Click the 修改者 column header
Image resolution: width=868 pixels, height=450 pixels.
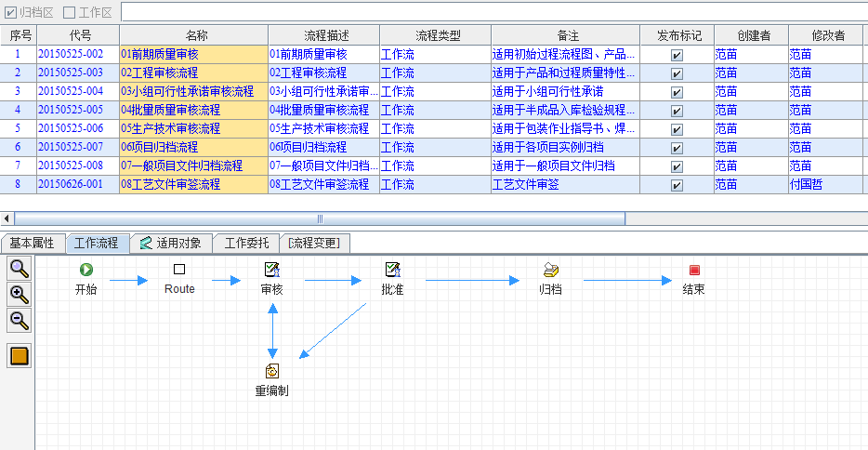(826, 35)
